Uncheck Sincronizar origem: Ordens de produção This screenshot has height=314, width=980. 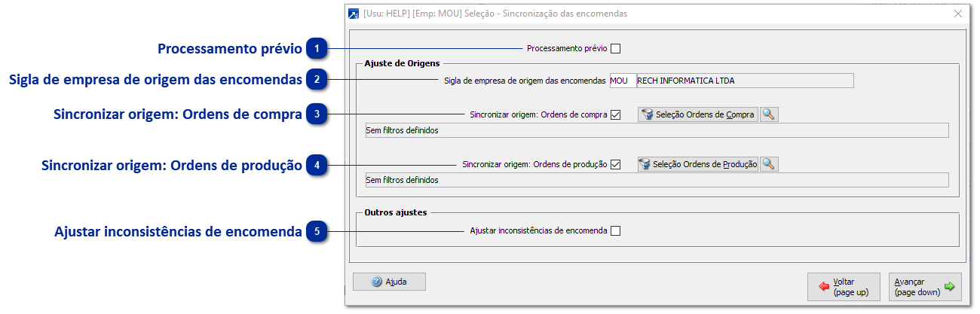coord(616,165)
